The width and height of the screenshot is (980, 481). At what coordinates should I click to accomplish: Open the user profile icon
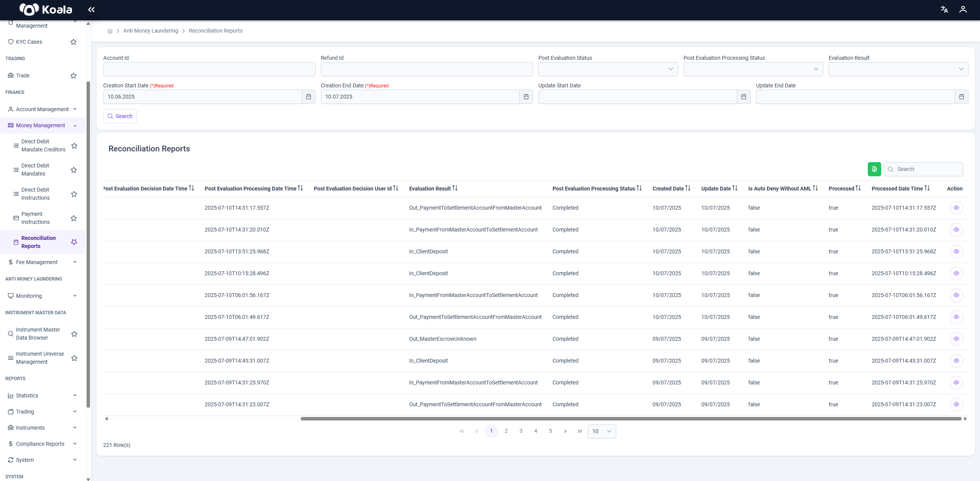(x=963, y=10)
